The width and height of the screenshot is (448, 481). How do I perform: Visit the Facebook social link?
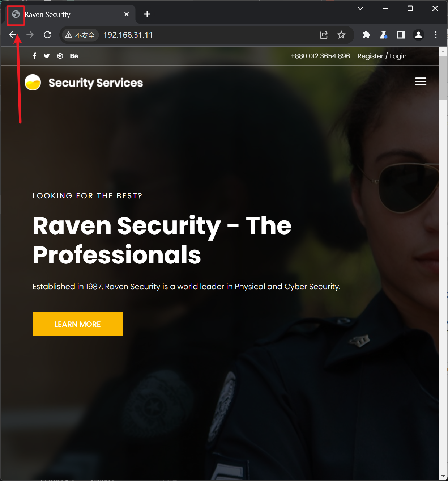[34, 56]
